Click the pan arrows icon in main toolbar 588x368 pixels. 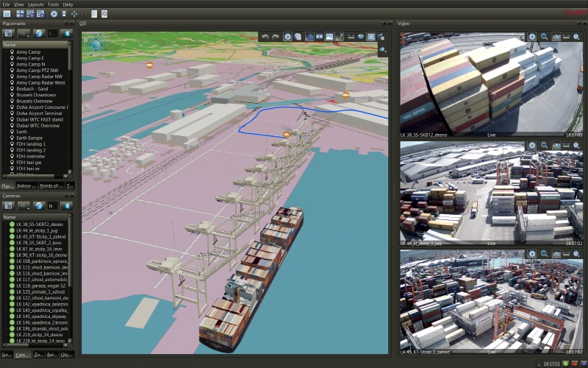(74, 14)
